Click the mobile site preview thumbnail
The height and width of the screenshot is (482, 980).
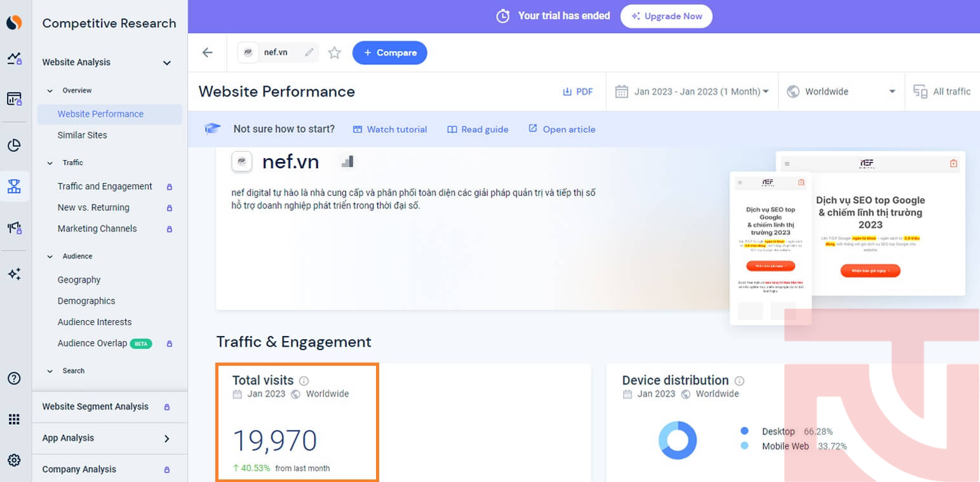[770, 248]
